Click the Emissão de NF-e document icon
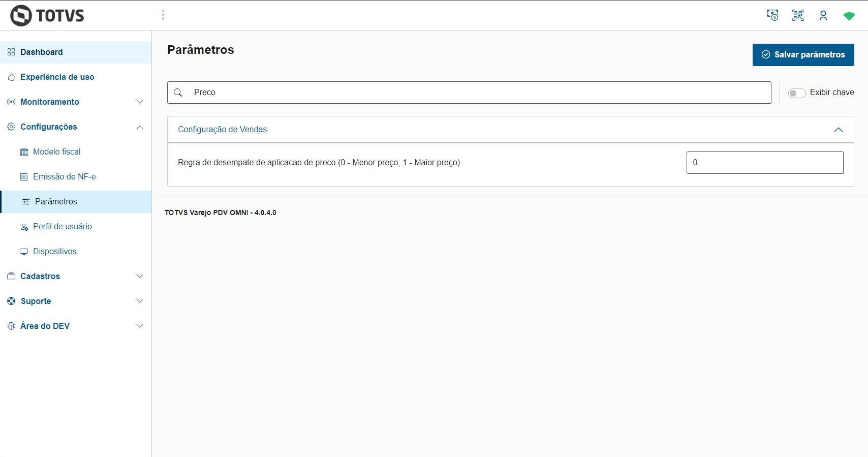Viewport: 868px width, 457px height. 24,177
